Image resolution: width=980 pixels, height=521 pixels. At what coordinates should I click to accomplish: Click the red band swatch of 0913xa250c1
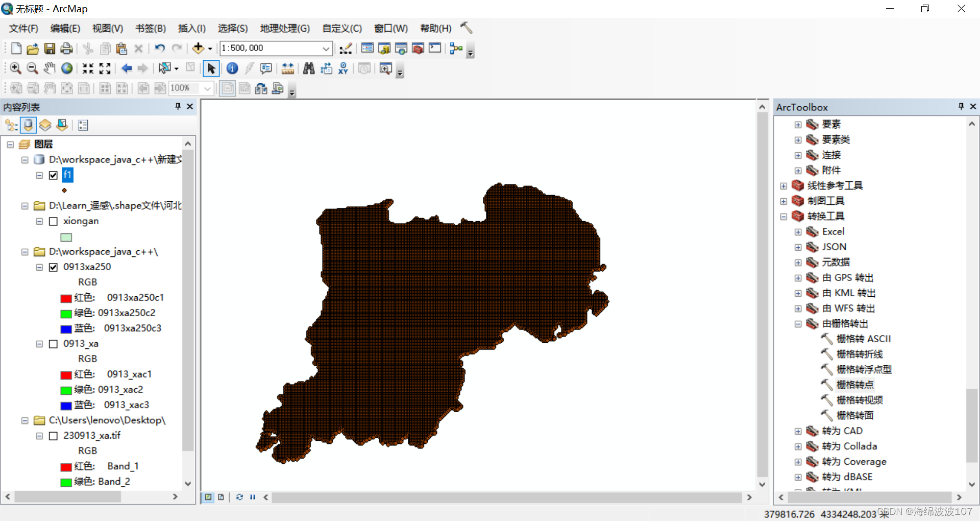tap(66, 298)
